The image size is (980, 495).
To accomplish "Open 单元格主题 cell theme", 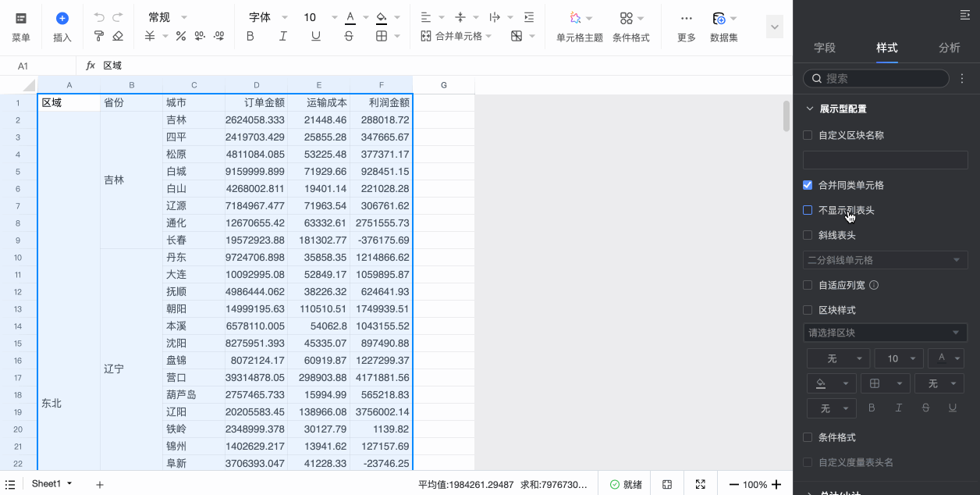I will (x=580, y=27).
